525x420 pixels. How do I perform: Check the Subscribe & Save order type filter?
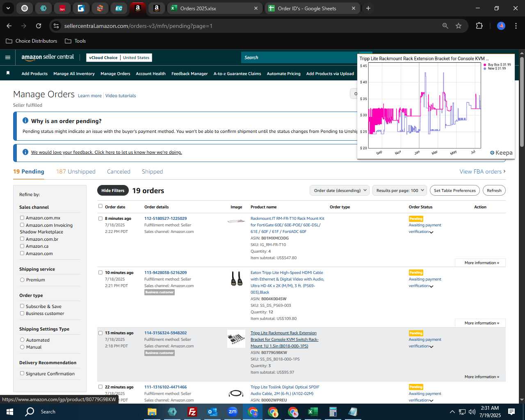tap(22, 306)
